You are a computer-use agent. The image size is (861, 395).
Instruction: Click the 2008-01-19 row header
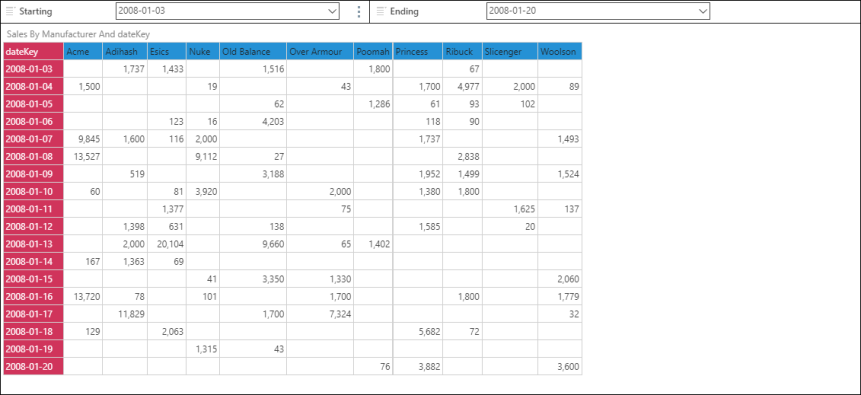pyautogui.click(x=33, y=349)
